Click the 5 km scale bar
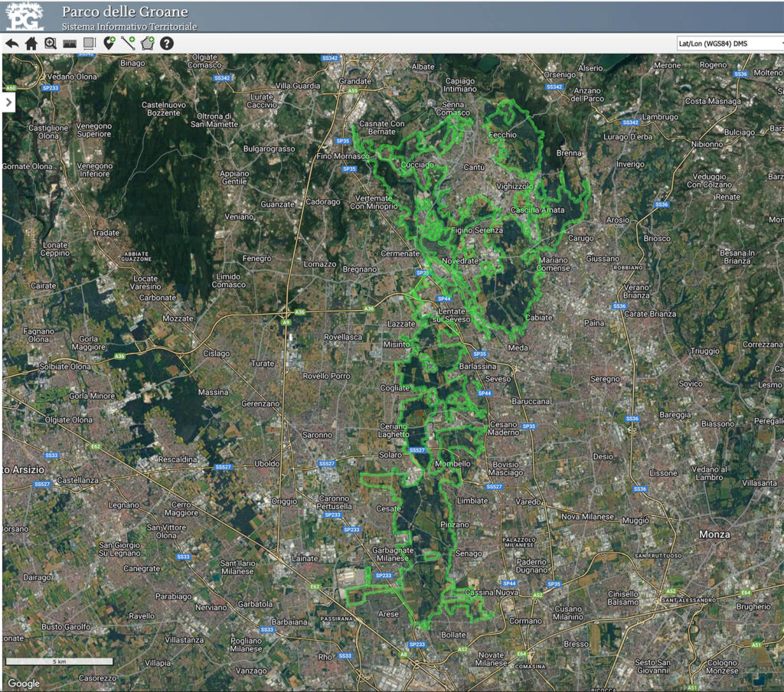The height and width of the screenshot is (692, 784). pos(60,661)
